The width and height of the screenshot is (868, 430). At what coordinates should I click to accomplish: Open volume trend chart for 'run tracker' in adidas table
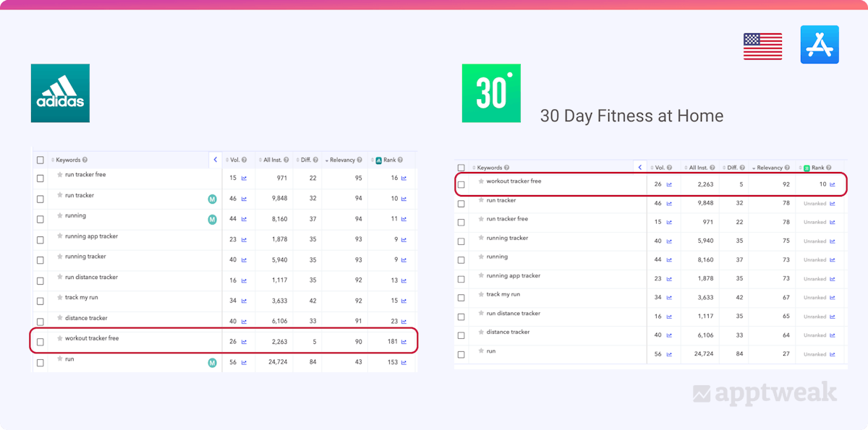[x=244, y=199]
